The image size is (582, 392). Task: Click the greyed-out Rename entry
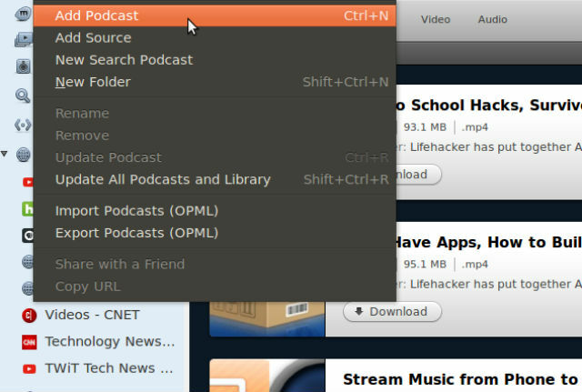point(215,113)
